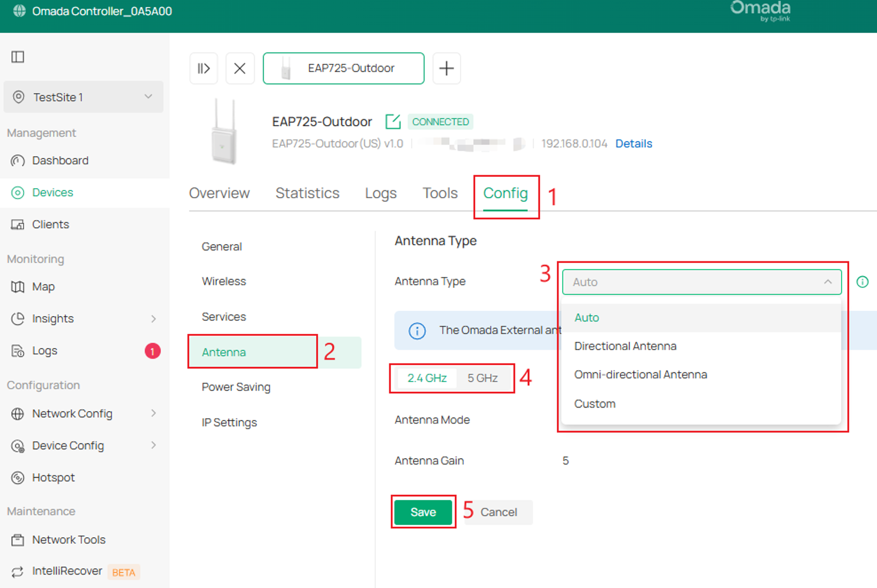Select the 2.4 GHz band
This screenshot has width=877, height=588.
[x=426, y=378]
